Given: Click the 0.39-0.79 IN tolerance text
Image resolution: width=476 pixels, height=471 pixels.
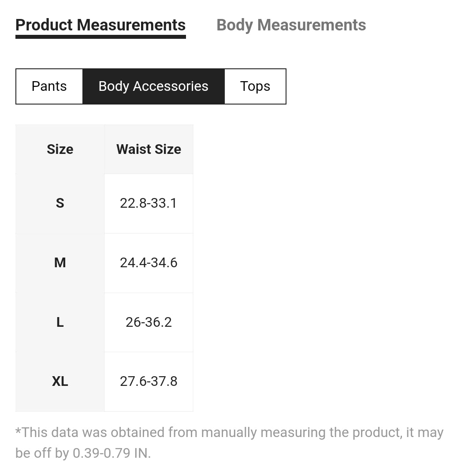Looking at the screenshot, I should (112, 453).
